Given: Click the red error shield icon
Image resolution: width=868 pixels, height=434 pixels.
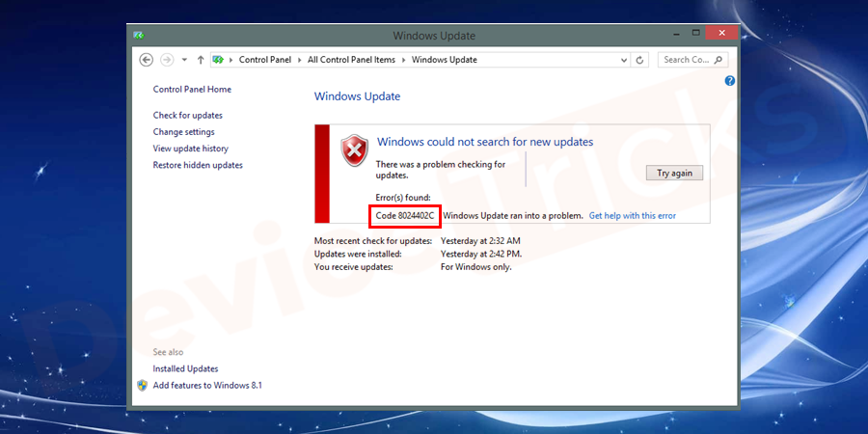Looking at the screenshot, I should [x=354, y=150].
